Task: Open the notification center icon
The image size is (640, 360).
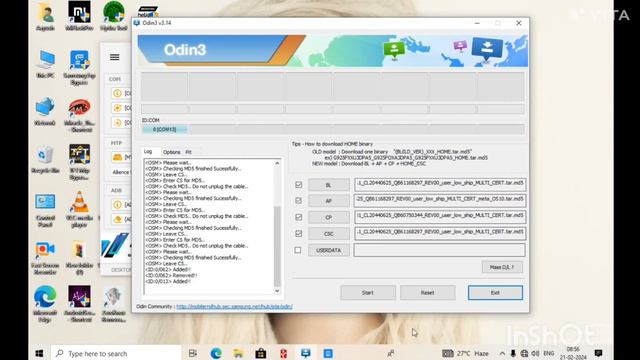Action: pos(598,353)
